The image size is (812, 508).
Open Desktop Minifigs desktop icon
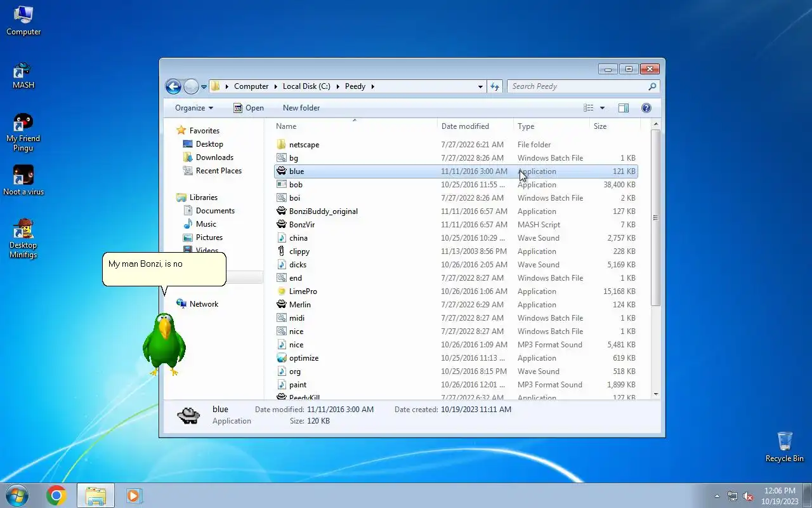coord(23,239)
